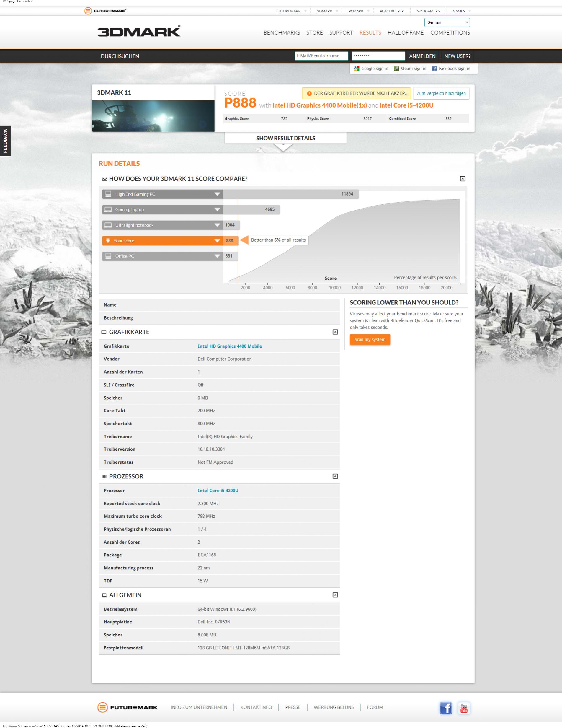562x728 pixels.
Task: Click the Allgemein laptop icon
Action: [x=104, y=595]
